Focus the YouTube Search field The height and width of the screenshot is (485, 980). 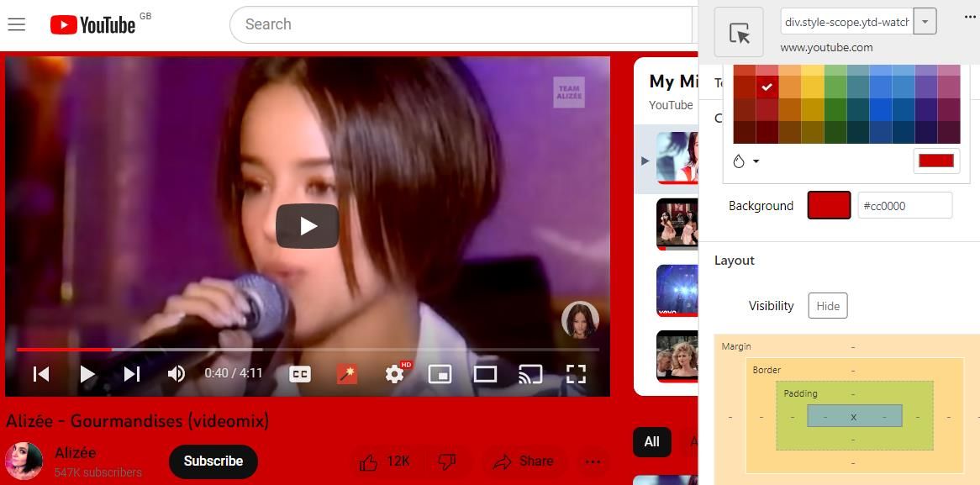(461, 24)
